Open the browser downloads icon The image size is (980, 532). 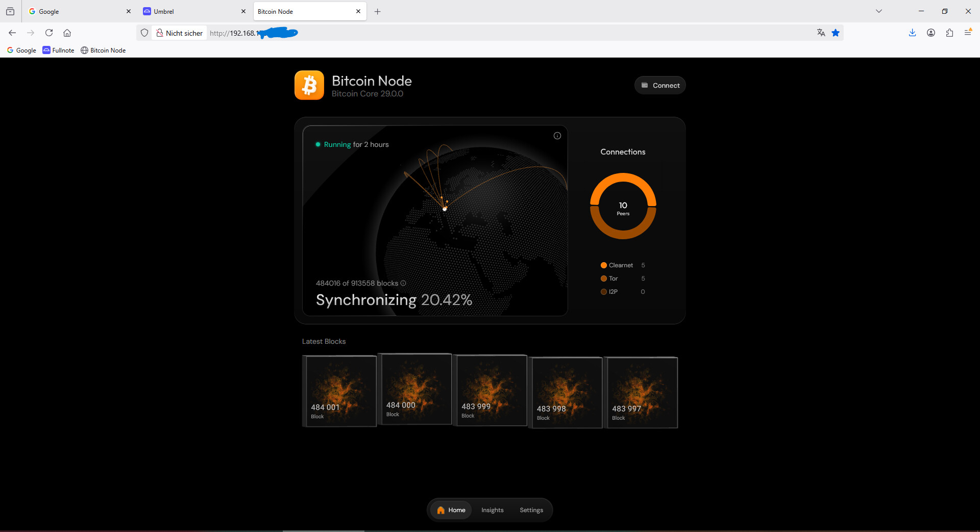912,33
